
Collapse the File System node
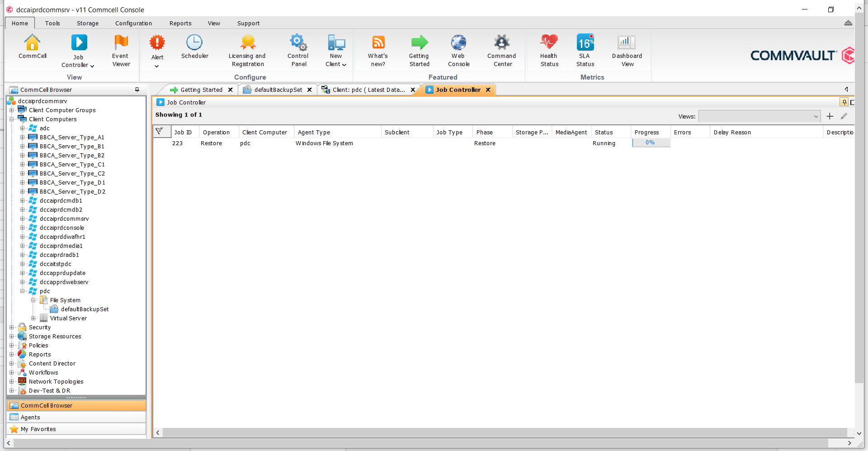tap(33, 300)
